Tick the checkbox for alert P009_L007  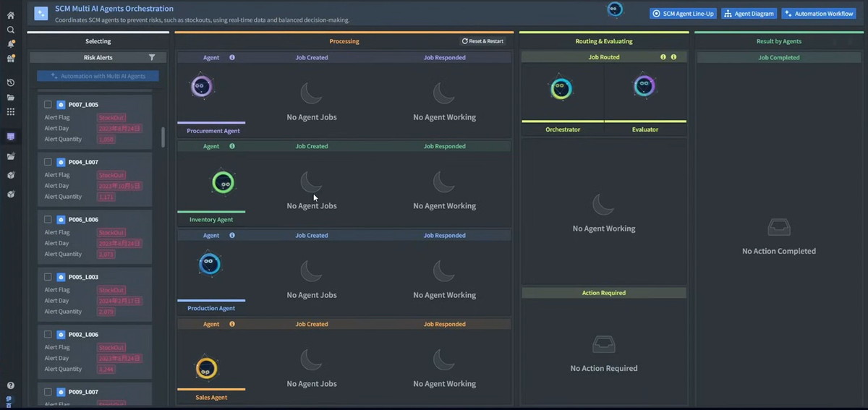point(48,392)
